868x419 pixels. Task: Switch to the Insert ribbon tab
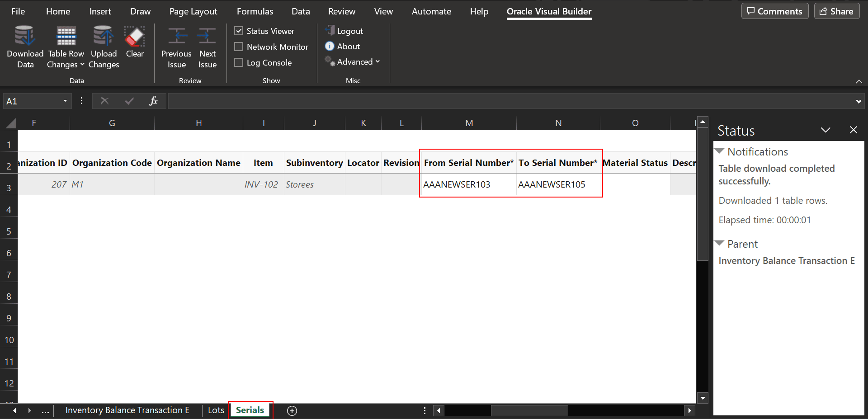100,11
